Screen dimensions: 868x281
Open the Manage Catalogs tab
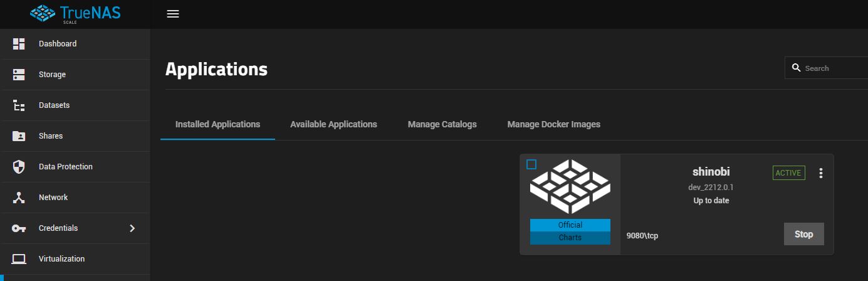442,124
